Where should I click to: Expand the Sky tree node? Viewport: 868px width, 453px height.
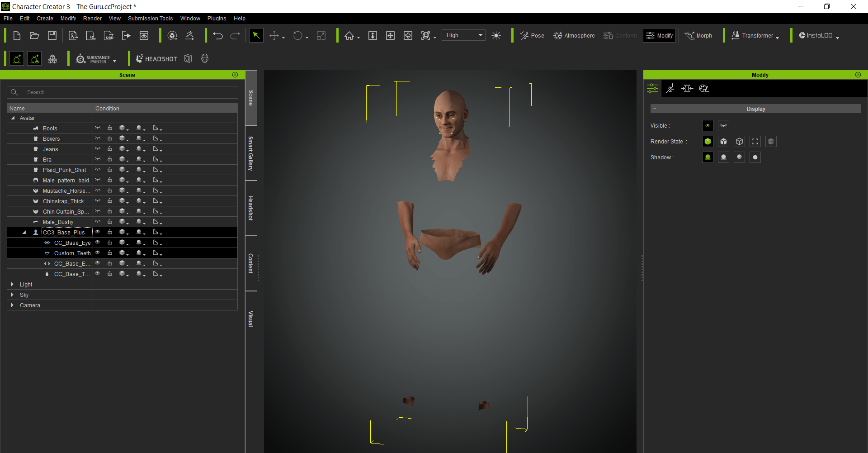12,295
